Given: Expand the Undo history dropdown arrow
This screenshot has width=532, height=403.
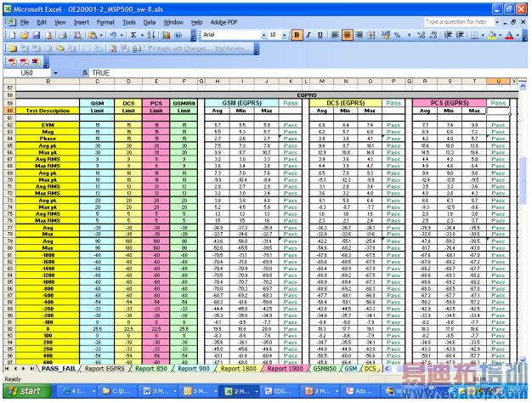Looking at the screenshot, I should pos(122,35).
